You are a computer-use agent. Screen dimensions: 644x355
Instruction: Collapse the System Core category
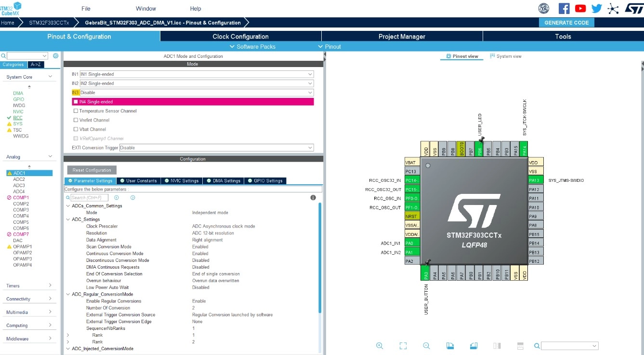coord(50,77)
